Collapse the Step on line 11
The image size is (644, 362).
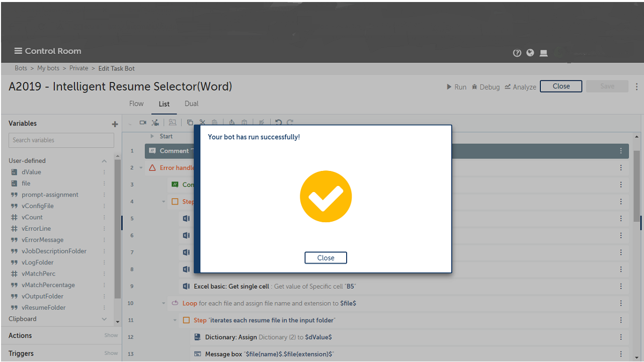coord(175,320)
